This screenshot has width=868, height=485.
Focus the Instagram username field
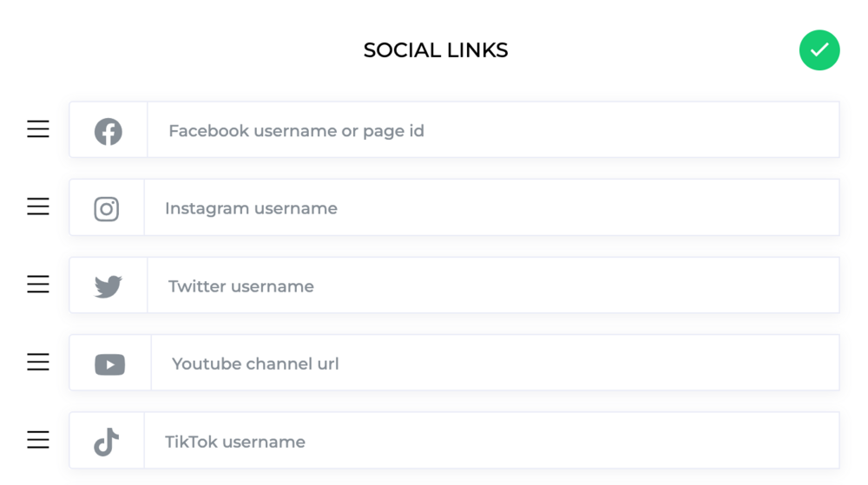click(x=491, y=207)
